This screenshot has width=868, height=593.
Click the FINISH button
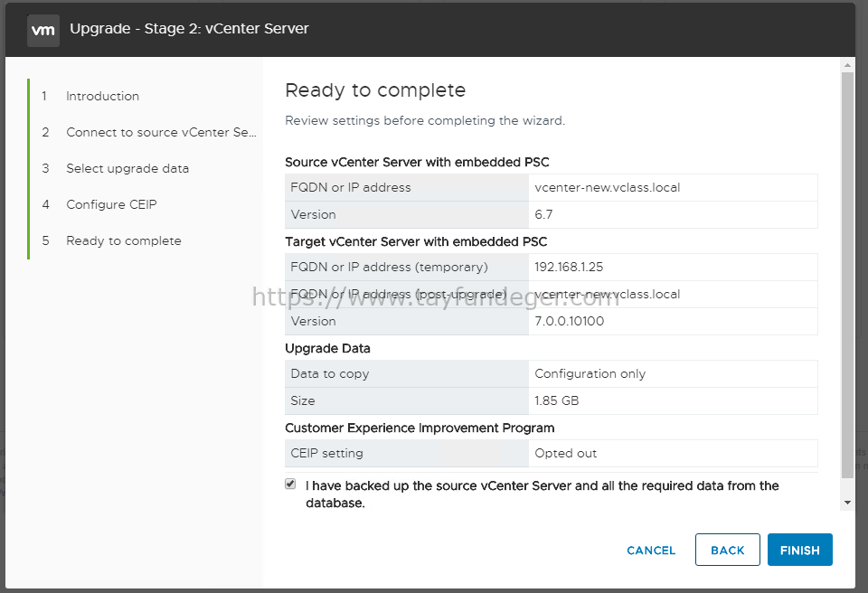click(800, 550)
